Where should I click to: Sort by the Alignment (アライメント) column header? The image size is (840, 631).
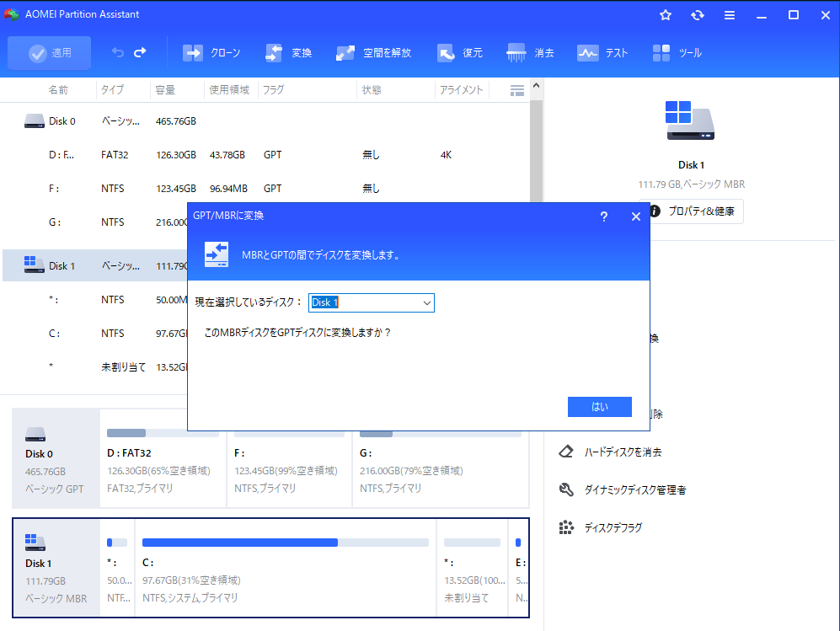(461, 90)
